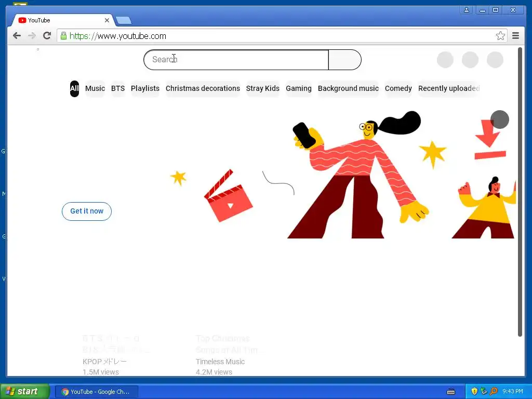Click the address bar URL
The height and width of the screenshot is (399, 532).
click(118, 36)
